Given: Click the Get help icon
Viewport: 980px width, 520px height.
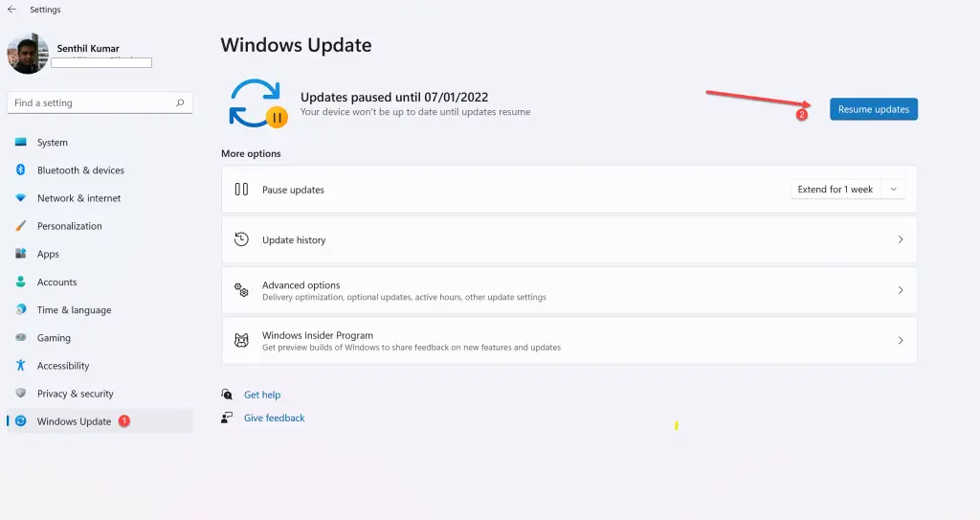Looking at the screenshot, I should (x=227, y=395).
